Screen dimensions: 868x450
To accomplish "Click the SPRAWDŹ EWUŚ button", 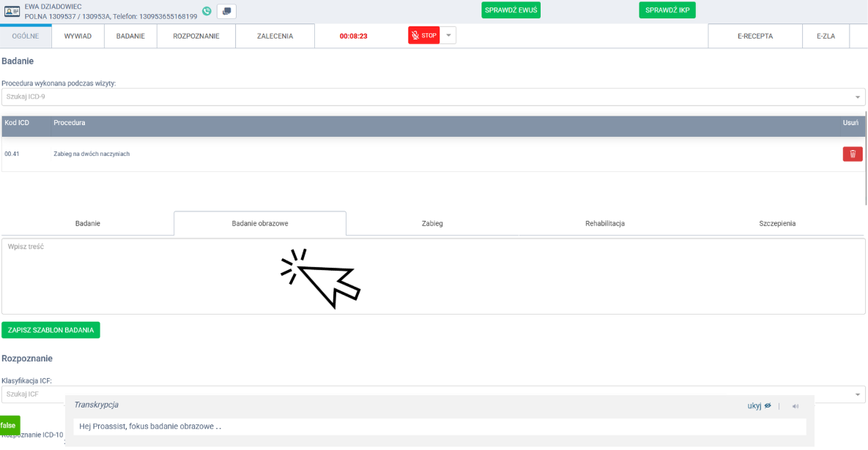I will [511, 10].
